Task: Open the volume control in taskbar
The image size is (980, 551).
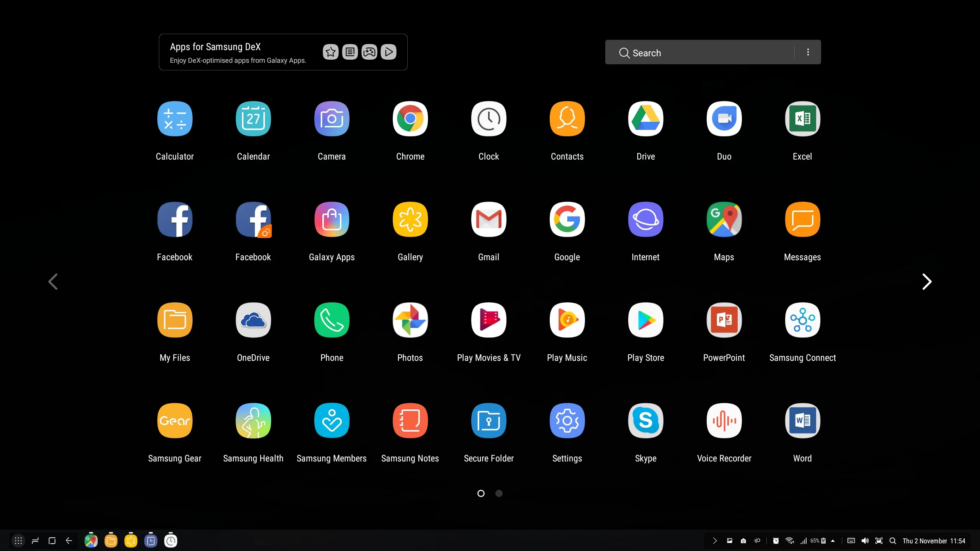Action: [865, 541]
